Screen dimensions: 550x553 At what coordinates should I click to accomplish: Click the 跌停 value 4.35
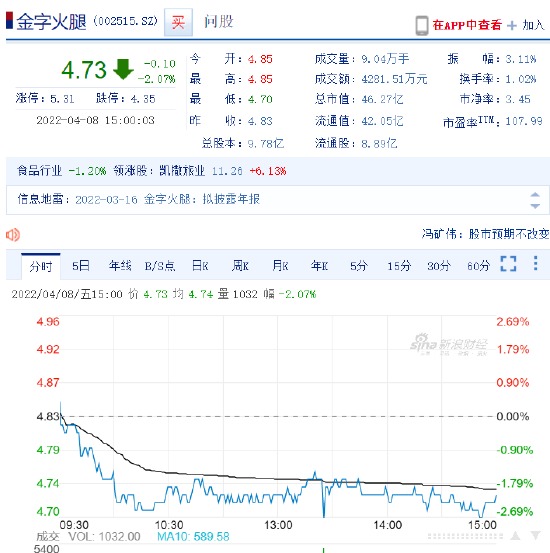coord(143,99)
